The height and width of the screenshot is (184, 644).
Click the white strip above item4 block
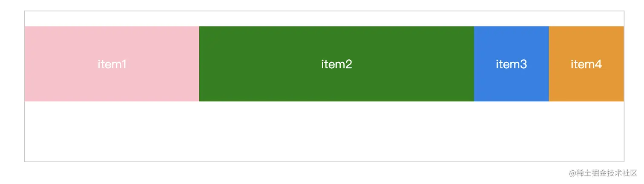pyautogui.click(x=586, y=19)
